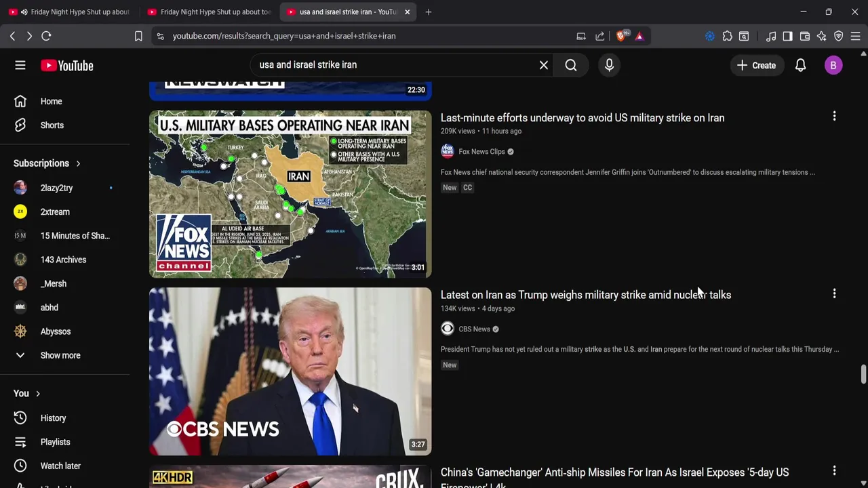Go back to previous page
Viewport: 868px width, 488px height.
click(12, 36)
